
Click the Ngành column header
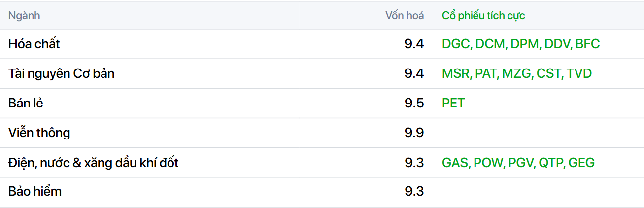point(24,16)
